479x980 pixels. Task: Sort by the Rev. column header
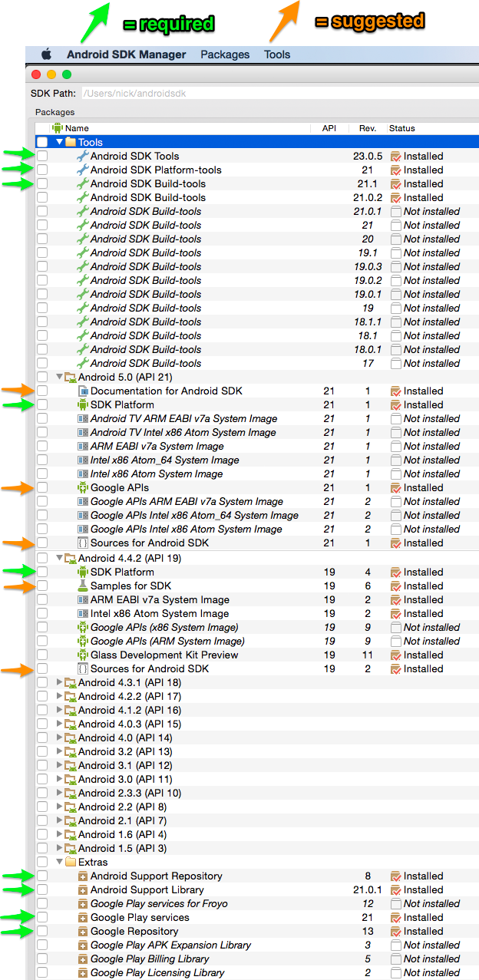point(368,128)
